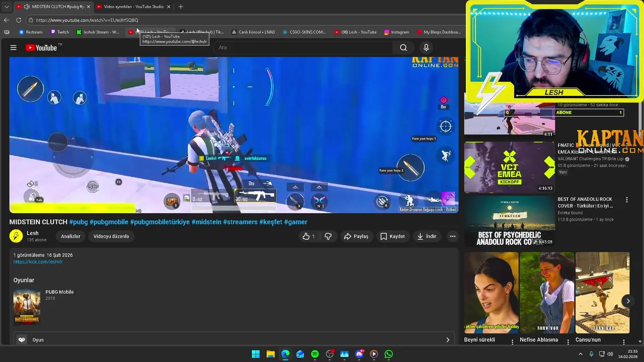
Task: Reload the page
Action: (x=19, y=20)
